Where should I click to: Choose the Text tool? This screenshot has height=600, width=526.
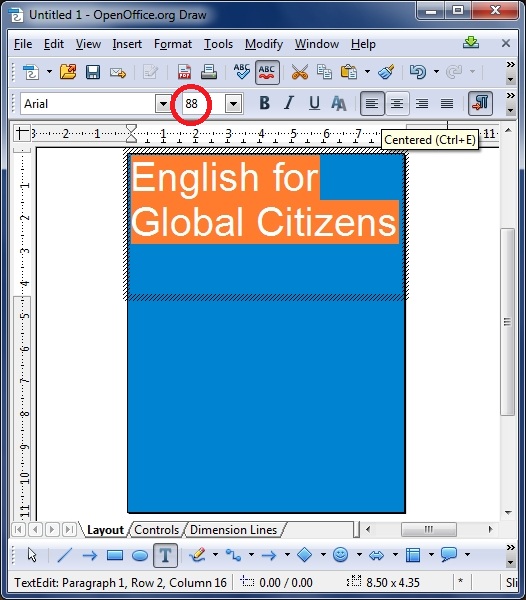pos(165,555)
